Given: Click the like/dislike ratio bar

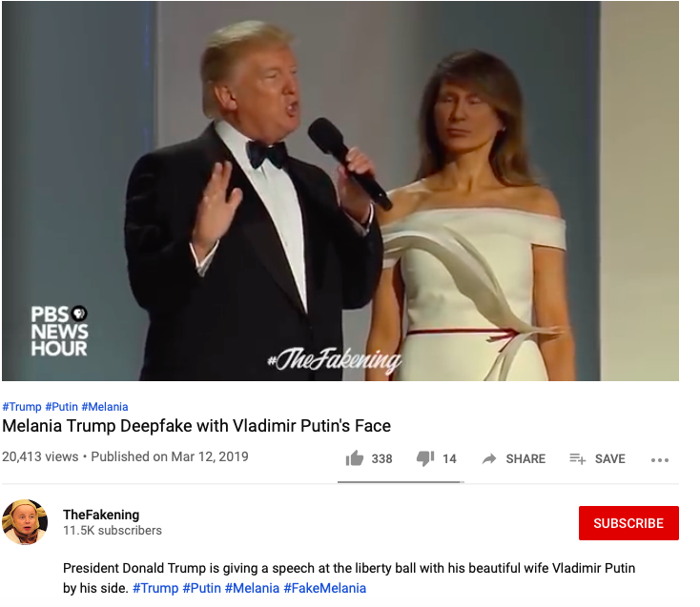Looking at the screenshot, I should click(401, 482).
